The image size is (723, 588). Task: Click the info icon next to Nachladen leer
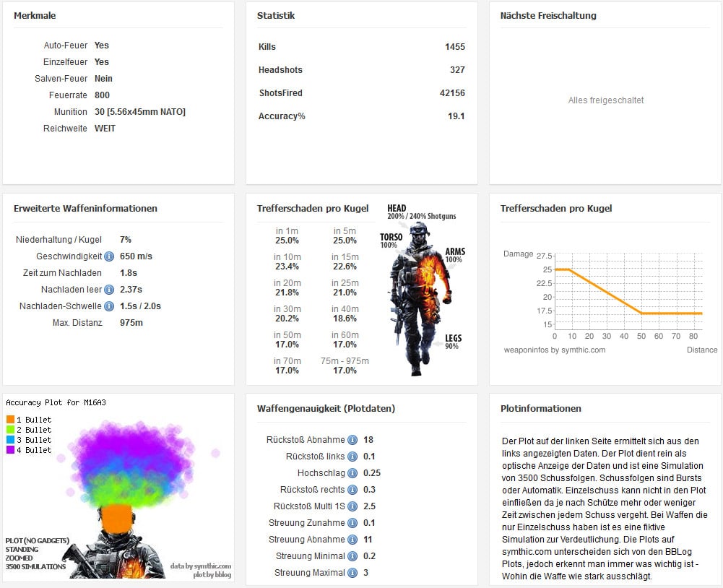pos(109,290)
